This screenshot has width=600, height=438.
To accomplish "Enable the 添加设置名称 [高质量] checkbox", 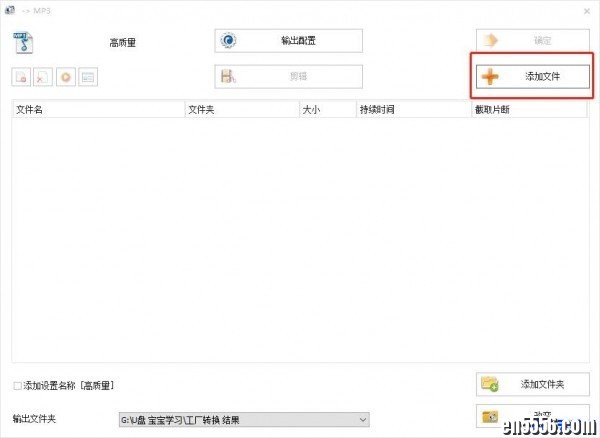I will coord(18,385).
